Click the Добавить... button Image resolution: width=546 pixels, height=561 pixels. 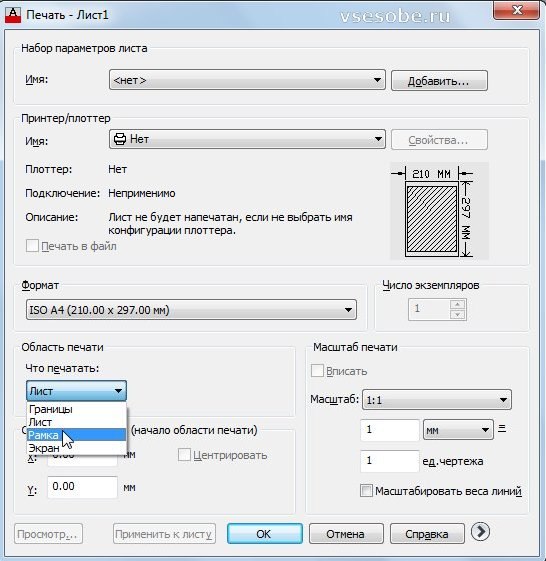click(439, 81)
